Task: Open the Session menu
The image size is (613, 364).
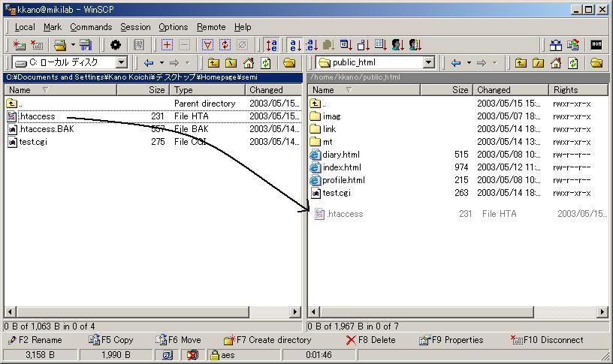Action: pyautogui.click(x=135, y=27)
